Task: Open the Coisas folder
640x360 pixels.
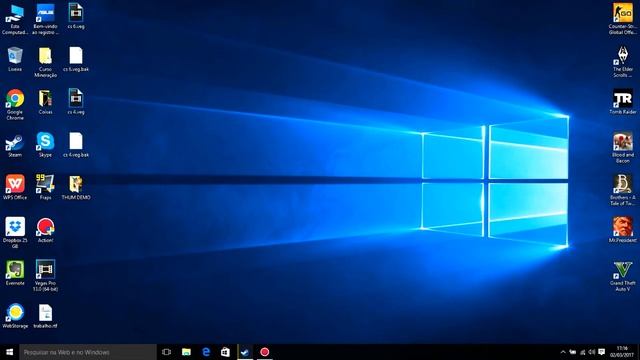Action: [45, 102]
